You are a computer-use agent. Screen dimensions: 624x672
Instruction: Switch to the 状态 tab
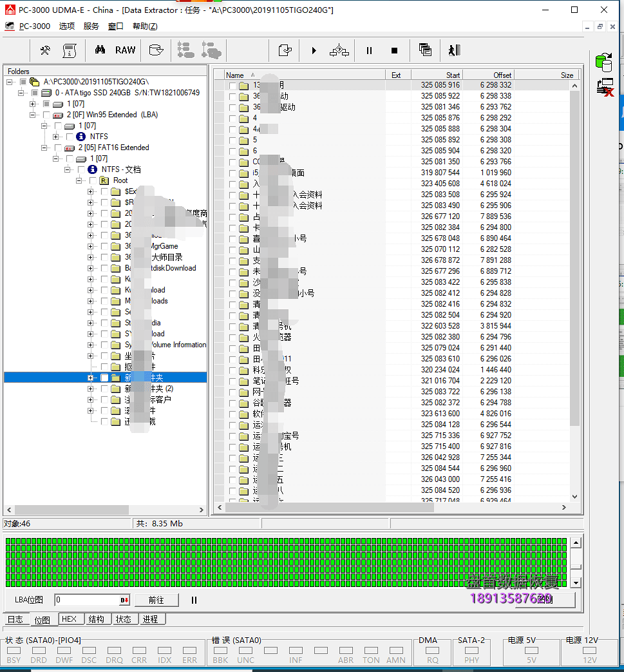click(x=124, y=619)
